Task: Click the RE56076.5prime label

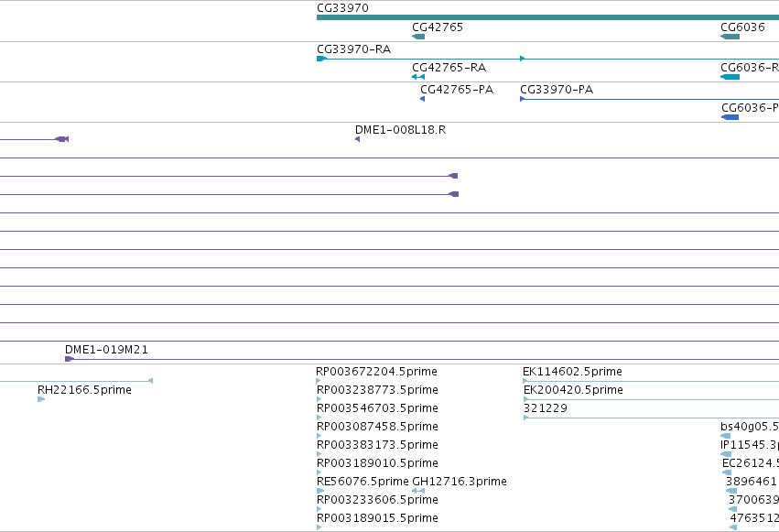Action: coord(362,482)
